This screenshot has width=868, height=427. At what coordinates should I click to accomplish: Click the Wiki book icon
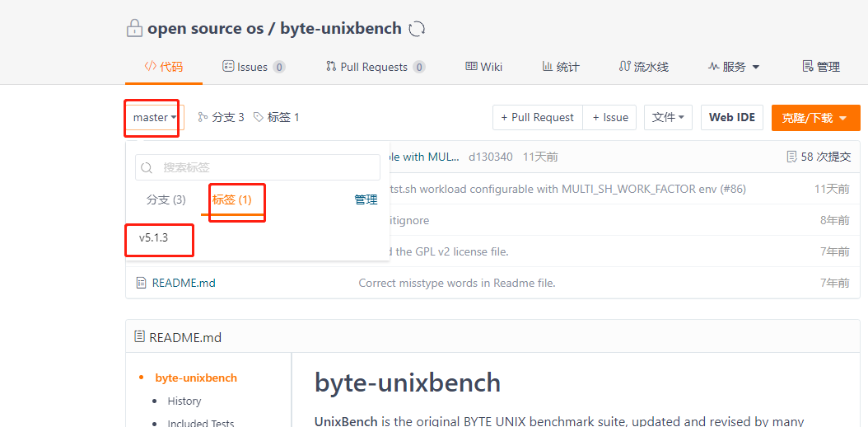(x=471, y=67)
